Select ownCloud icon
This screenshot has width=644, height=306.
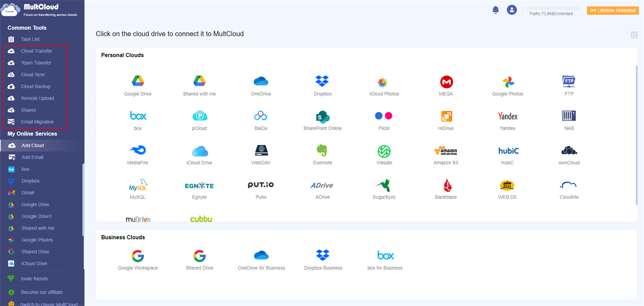(x=569, y=151)
